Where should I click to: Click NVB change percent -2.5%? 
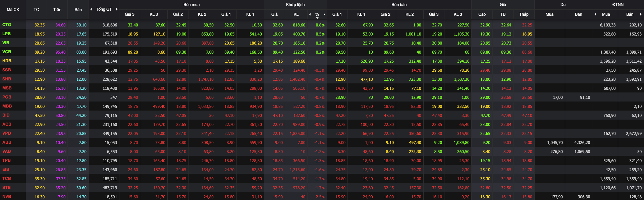(319, 197)
